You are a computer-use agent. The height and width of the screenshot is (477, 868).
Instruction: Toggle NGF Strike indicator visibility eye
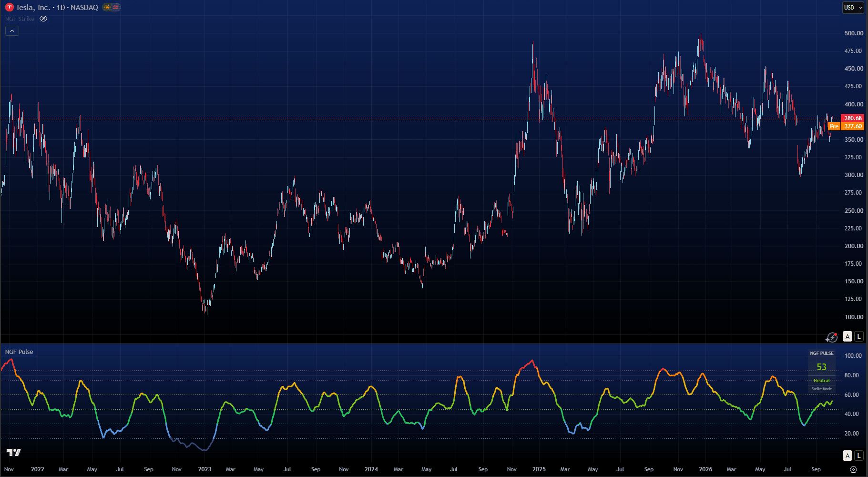click(43, 19)
